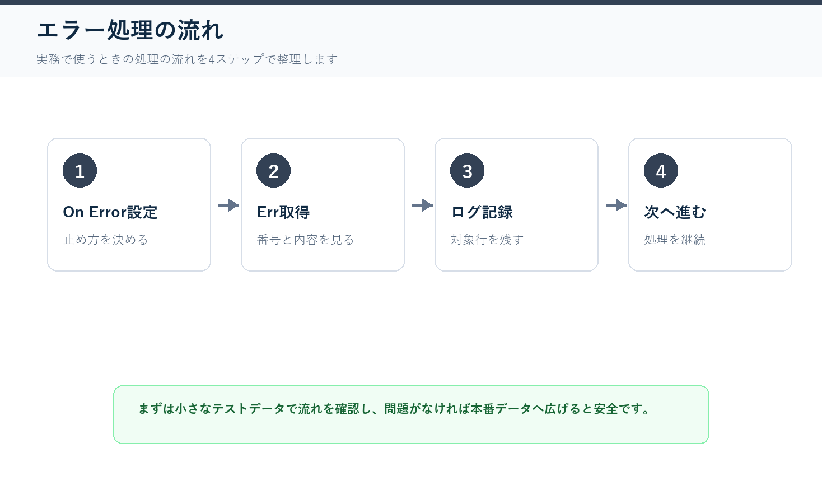Image resolution: width=822 pixels, height=504 pixels.
Task: Click the 番号と内容を見る description
Action: (x=306, y=240)
